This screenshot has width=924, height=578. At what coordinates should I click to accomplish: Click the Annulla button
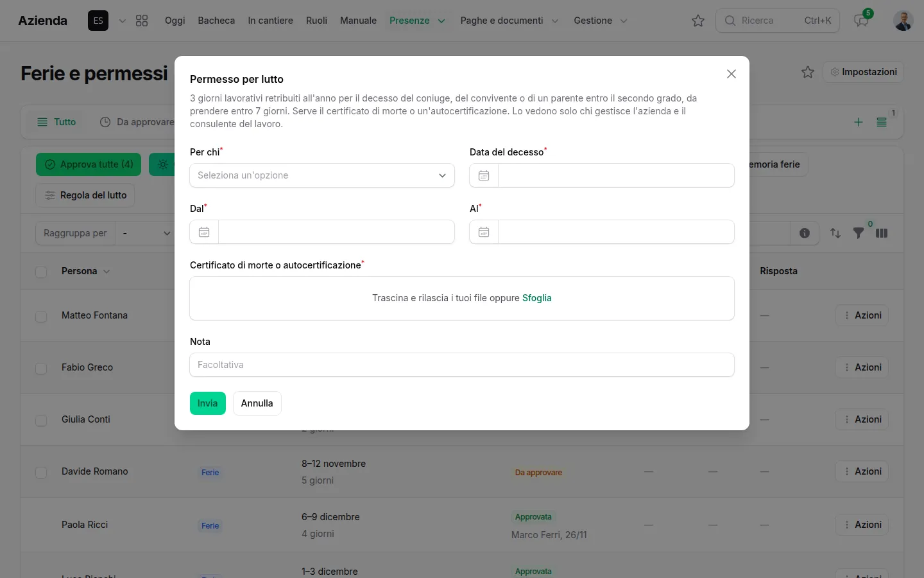pyautogui.click(x=257, y=403)
